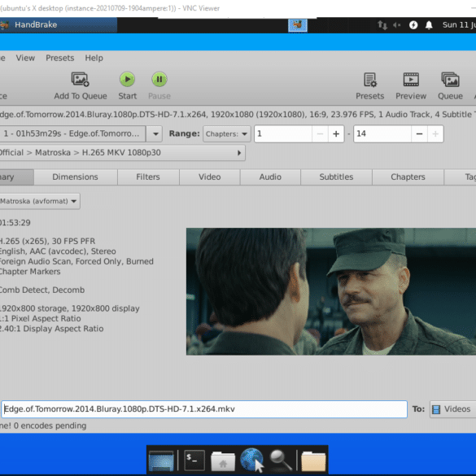Viewport: 476px width, 476px height.
Task: Click the muted volume tray icon
Action: [397, 25]
